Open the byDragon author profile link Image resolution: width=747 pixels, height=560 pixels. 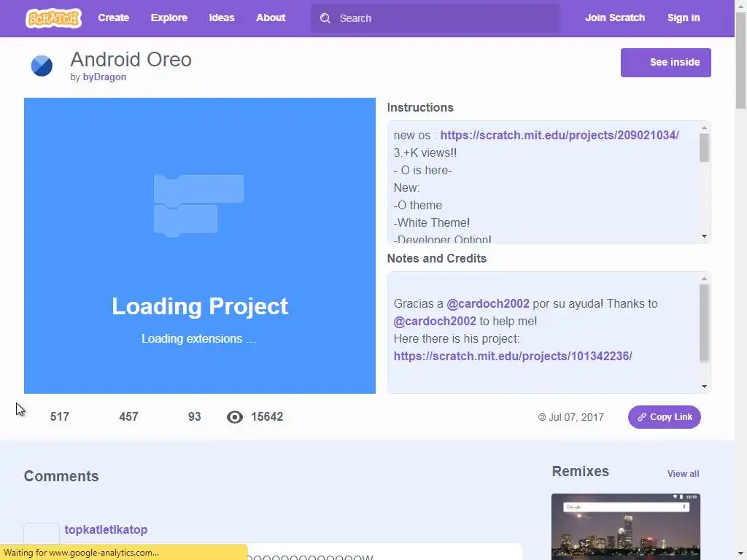click(x=104, y=77)
